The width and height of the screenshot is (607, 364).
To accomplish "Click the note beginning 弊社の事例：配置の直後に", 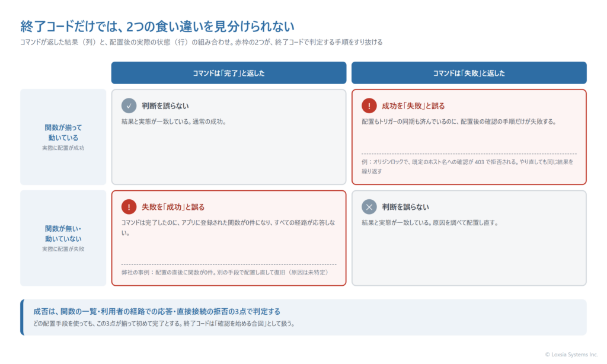I will pyautogui.click(x=225, y=272).
